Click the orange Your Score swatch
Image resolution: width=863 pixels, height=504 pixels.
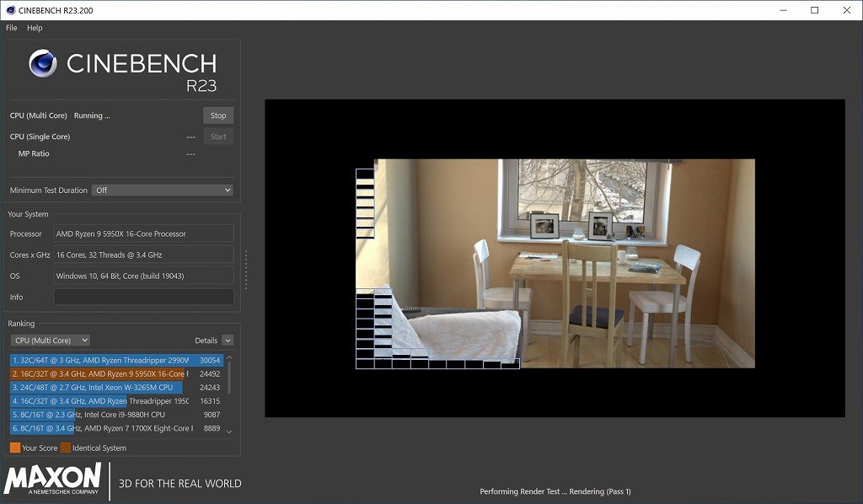(15, 448)
